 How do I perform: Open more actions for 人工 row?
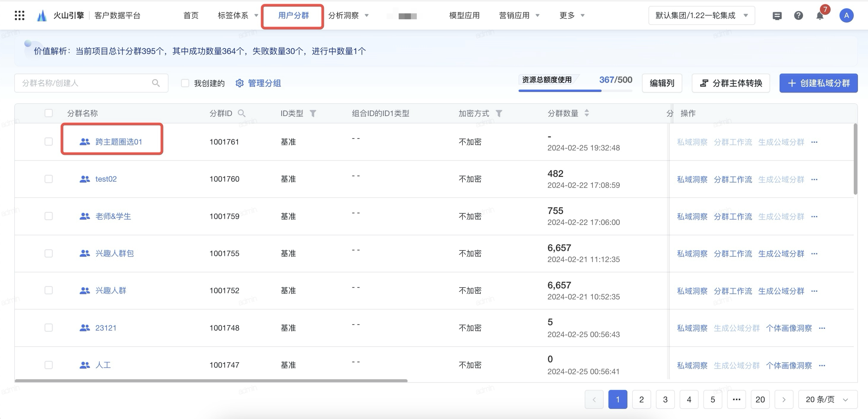[x=822, y=365]
